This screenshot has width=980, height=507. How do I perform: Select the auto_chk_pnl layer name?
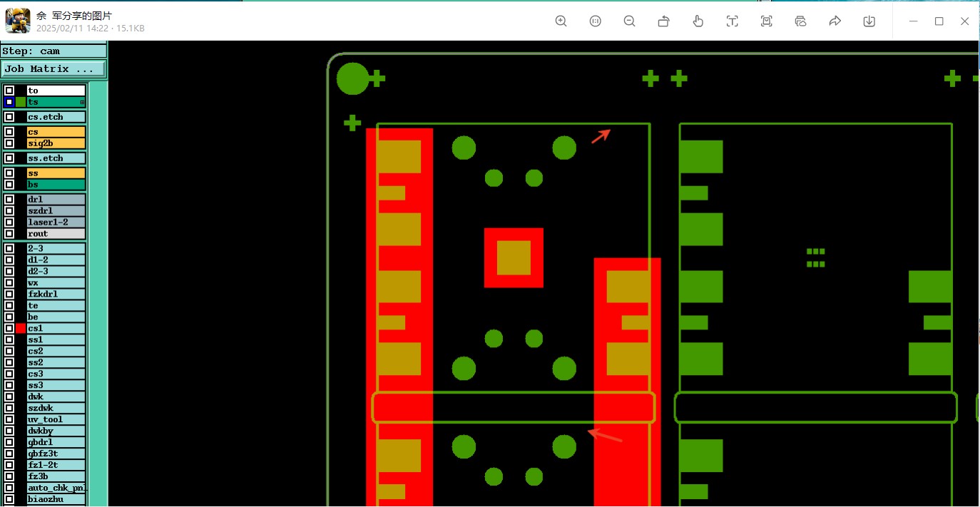[x=56, y=488]
